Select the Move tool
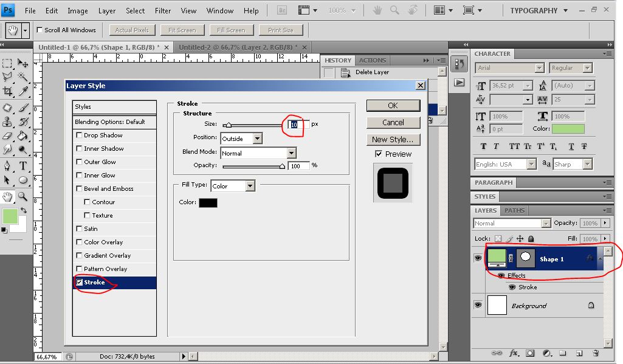 pyautogui.click(x=23, y=64)
